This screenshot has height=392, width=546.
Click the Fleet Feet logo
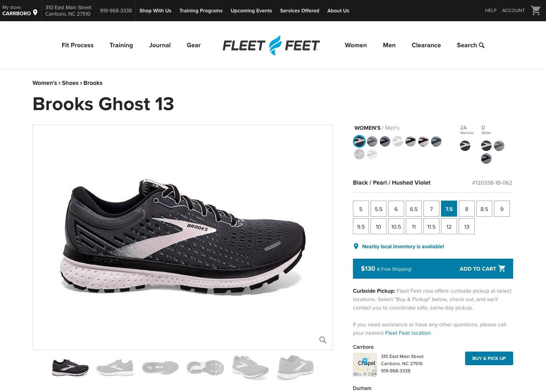[x=271, y=45]
